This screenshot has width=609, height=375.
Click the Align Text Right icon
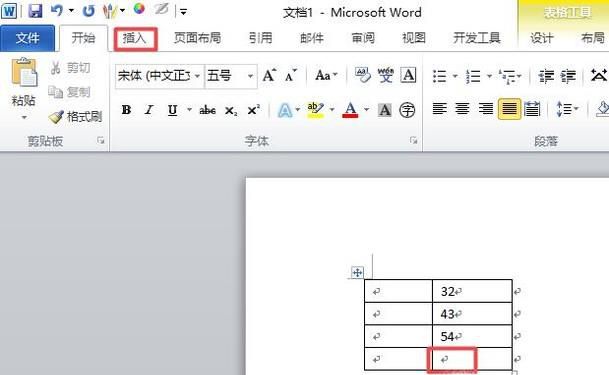[485, 109]
